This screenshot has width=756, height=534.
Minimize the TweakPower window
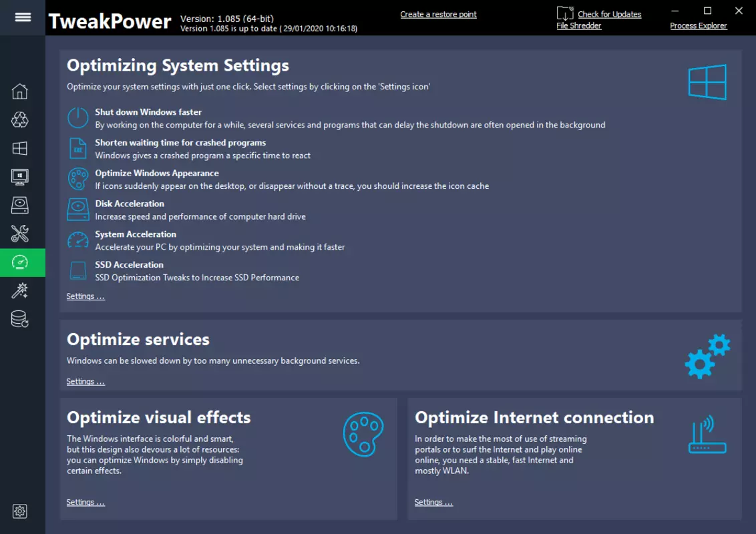(x=675, y=11)
